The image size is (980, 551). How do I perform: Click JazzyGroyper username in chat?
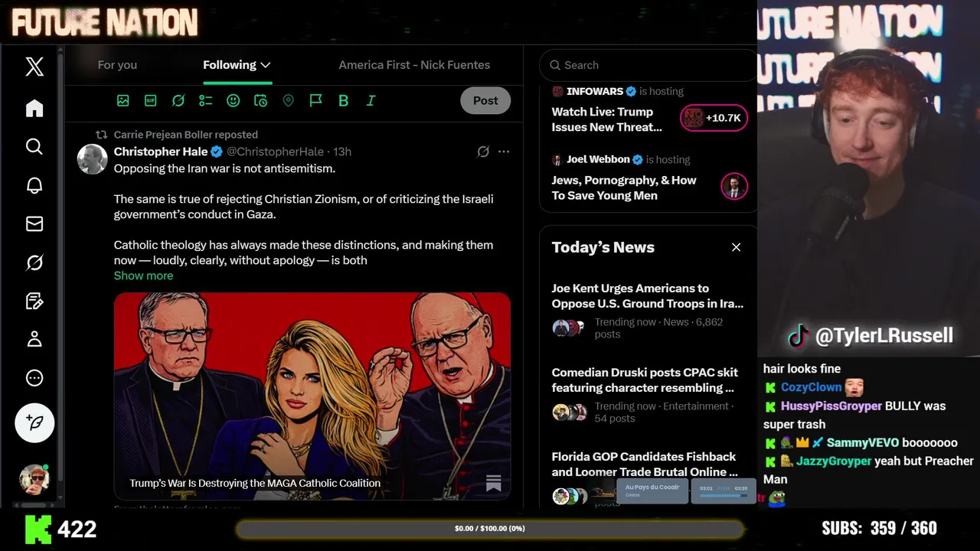(x=834, y=461)
